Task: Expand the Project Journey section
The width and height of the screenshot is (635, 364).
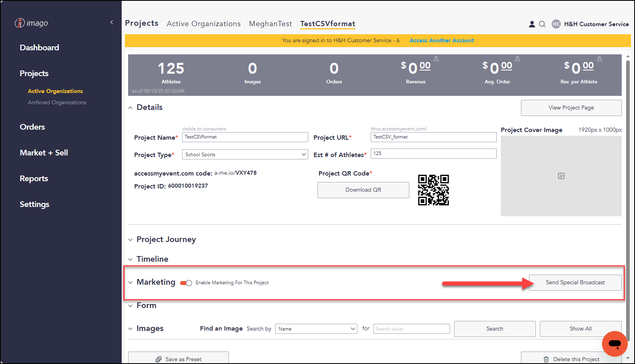Action: click(x=130, y=240)
